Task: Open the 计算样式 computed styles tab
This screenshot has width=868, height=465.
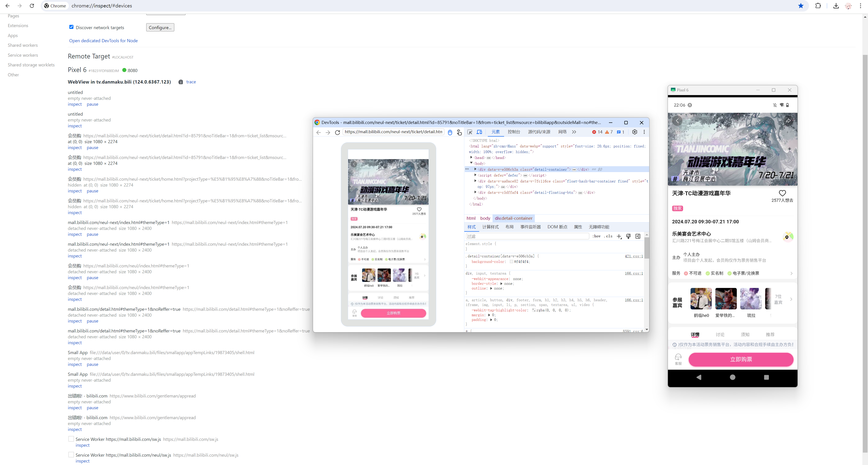Action: click(490, 227)
